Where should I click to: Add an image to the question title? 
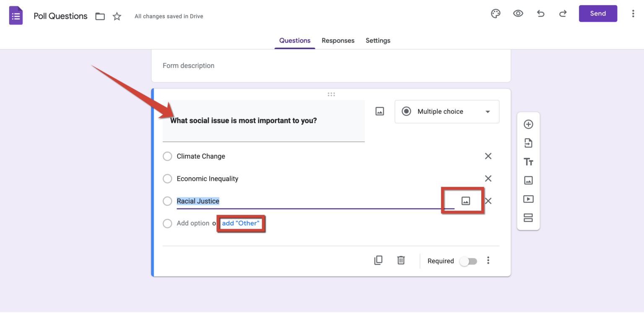(379, 111)
